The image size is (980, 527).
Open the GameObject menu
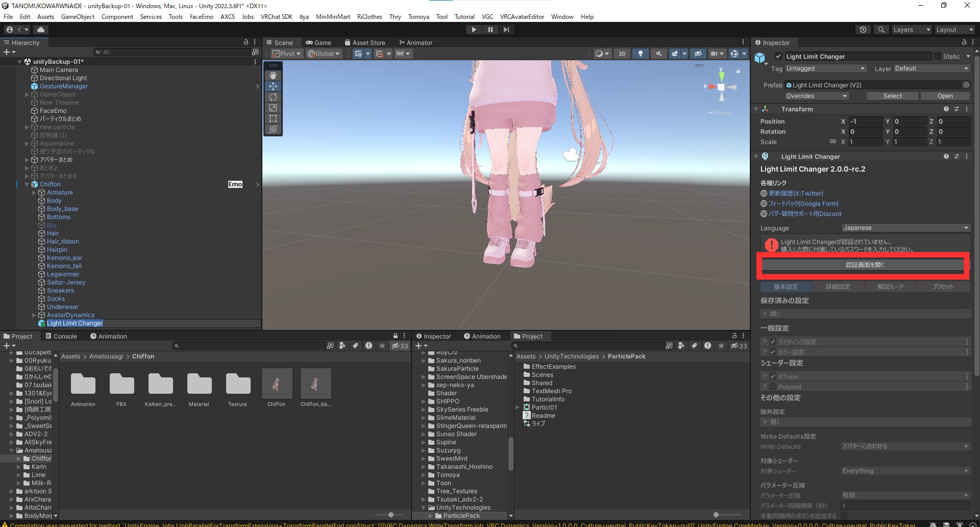click(77, 16)
